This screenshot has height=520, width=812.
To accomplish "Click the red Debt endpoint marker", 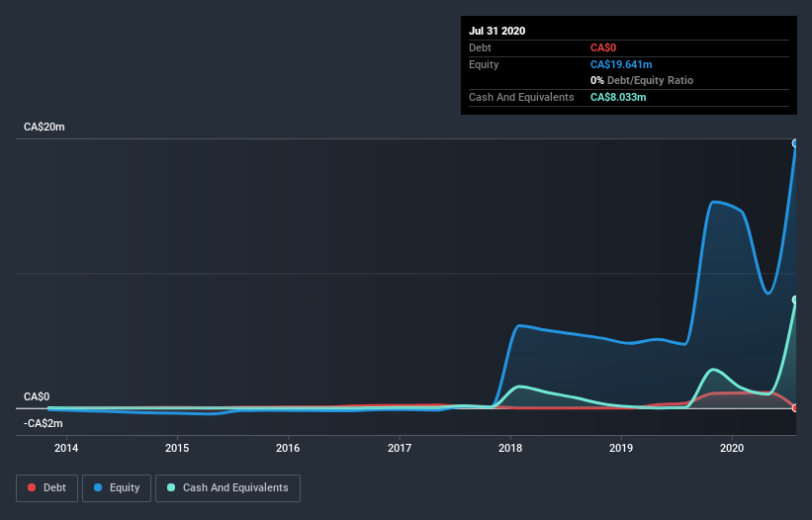I will [795, 407].
